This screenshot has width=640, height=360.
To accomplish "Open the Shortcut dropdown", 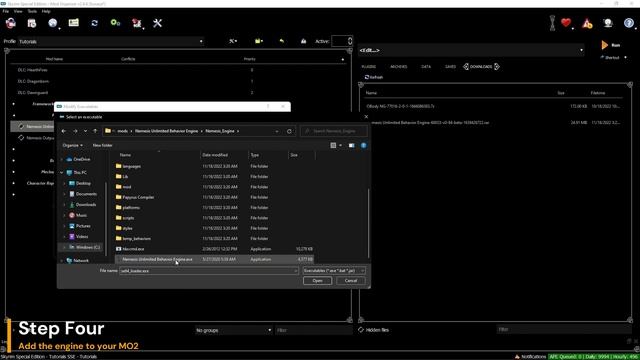I will click(613, 58).
